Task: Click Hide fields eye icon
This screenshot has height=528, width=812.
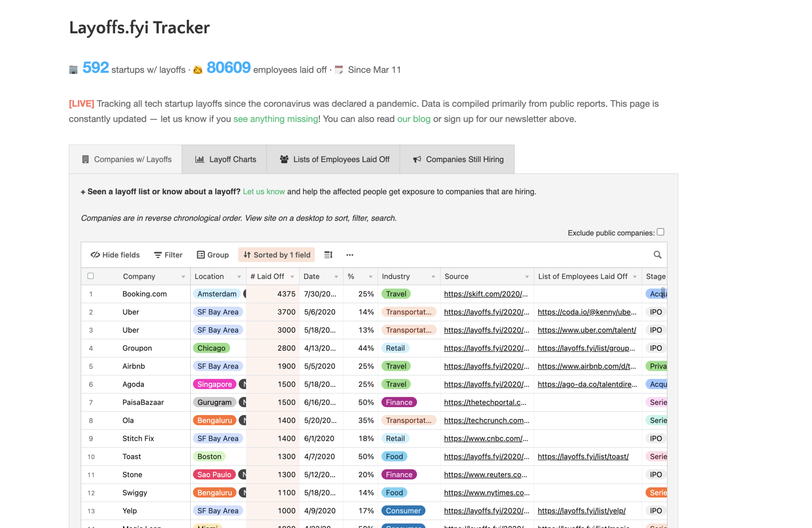Action: (95, 255)
